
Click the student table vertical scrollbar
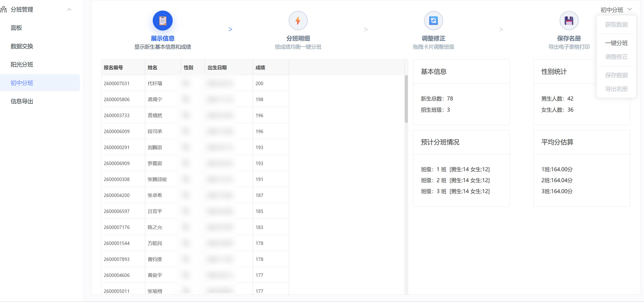click(x=406, y=99)
